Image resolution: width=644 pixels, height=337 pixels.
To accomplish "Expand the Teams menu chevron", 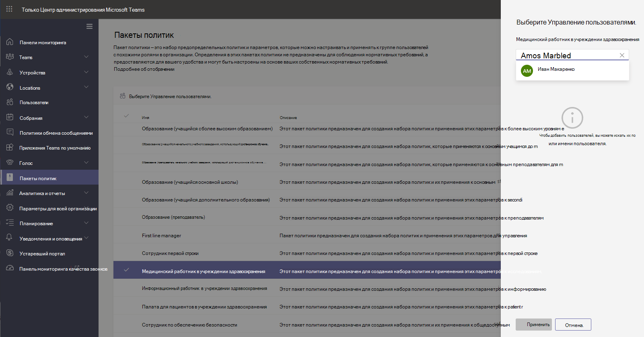I will coord(86,57).
